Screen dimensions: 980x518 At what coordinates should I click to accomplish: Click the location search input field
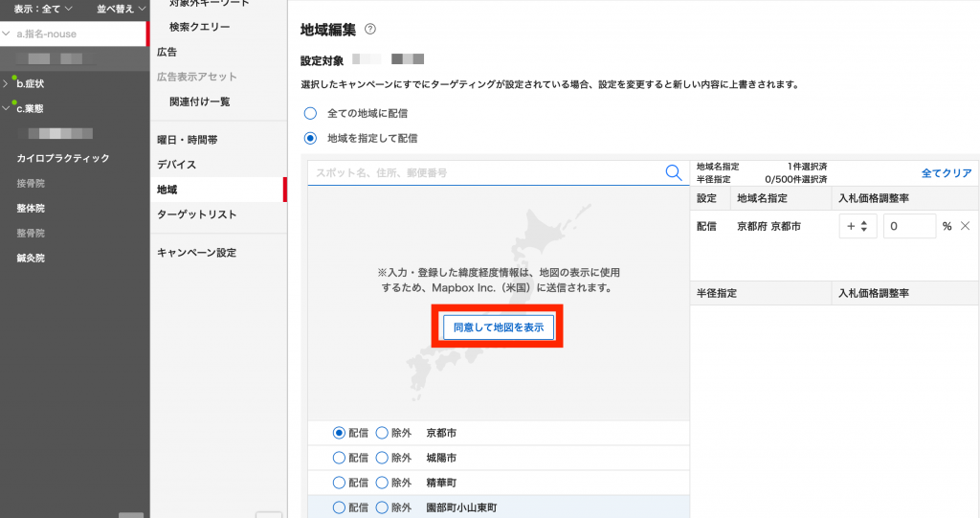pos(483,173)
